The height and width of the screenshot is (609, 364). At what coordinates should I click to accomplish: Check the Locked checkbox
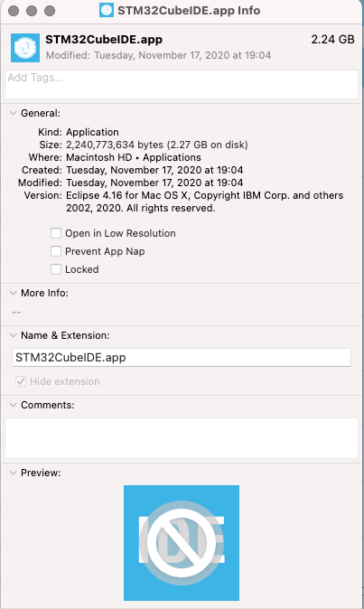coord(56,269)
